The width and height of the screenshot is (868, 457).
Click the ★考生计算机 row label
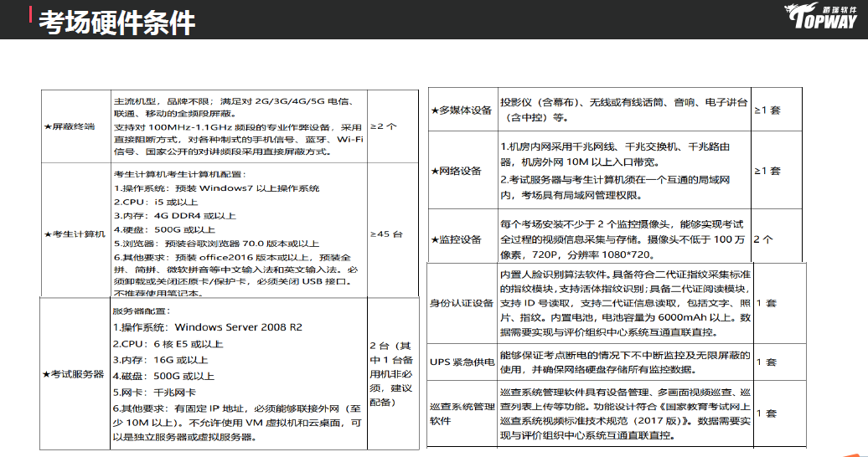(75, 234)
